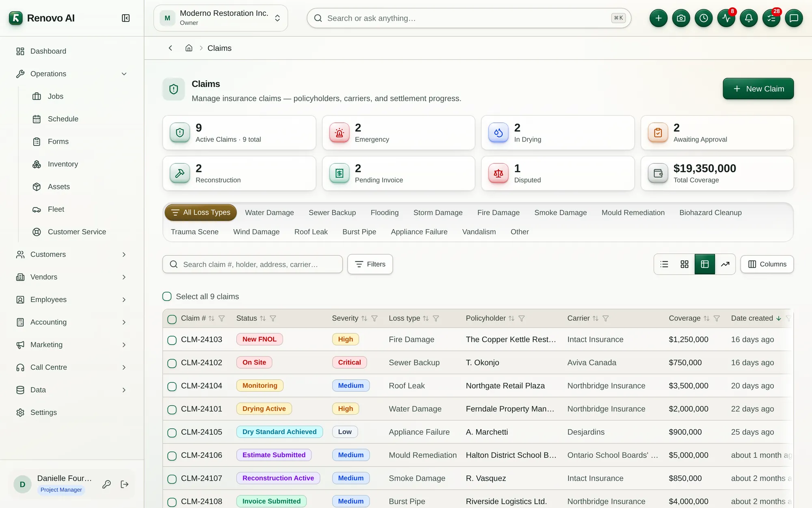This screenshot has height=508, width=812.
Task: Open the activity pulse icon with badge 8
Action: 726,18
